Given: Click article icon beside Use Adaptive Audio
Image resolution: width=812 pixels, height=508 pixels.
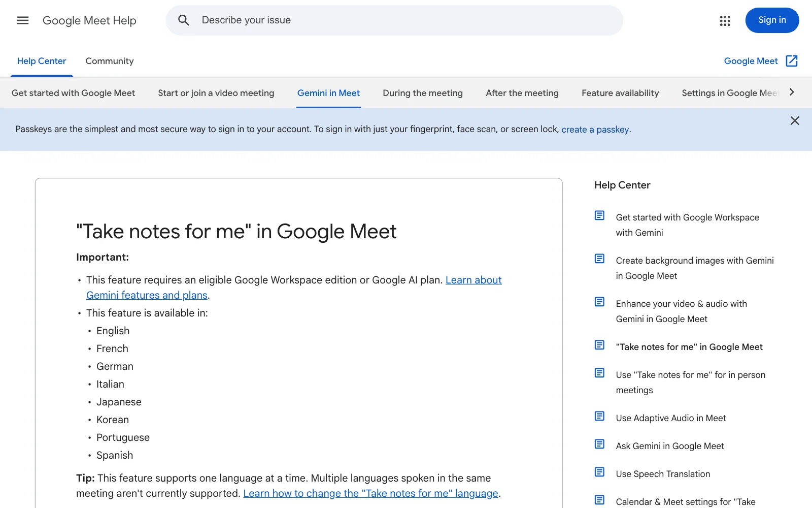Looking at the screenshot, I should click(599, 416).
